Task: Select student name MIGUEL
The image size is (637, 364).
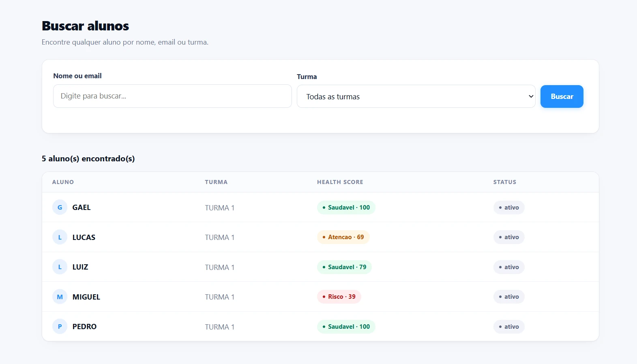Action: [x=86, y=297]
